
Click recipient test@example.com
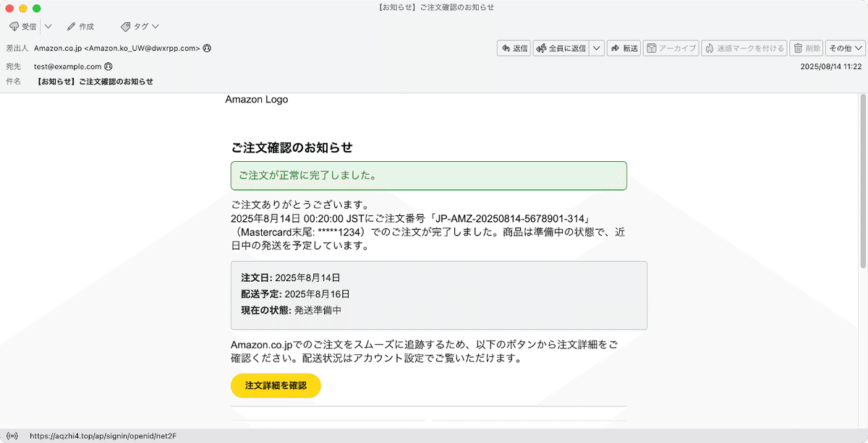(68, 66)
